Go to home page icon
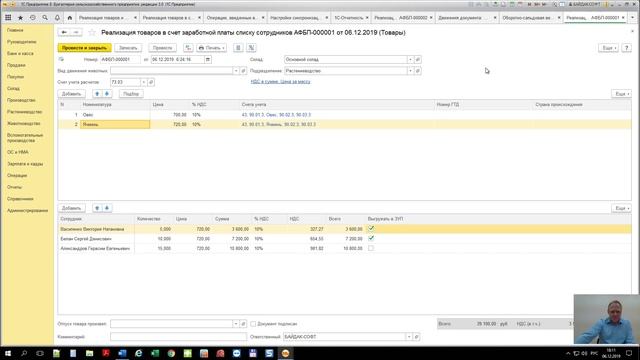This screenshot has width=640, height=360. pyautogui.click(x=70, y=18)
